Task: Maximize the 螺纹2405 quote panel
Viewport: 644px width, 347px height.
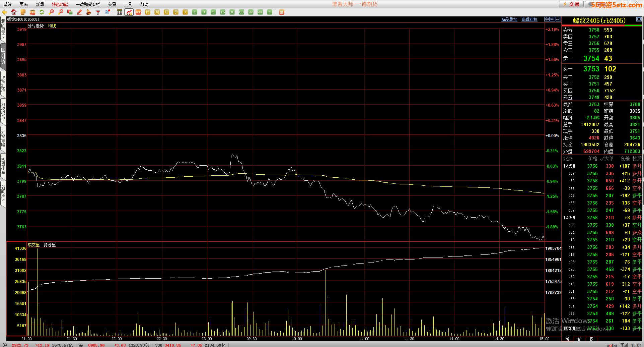Action: [639, 19]
